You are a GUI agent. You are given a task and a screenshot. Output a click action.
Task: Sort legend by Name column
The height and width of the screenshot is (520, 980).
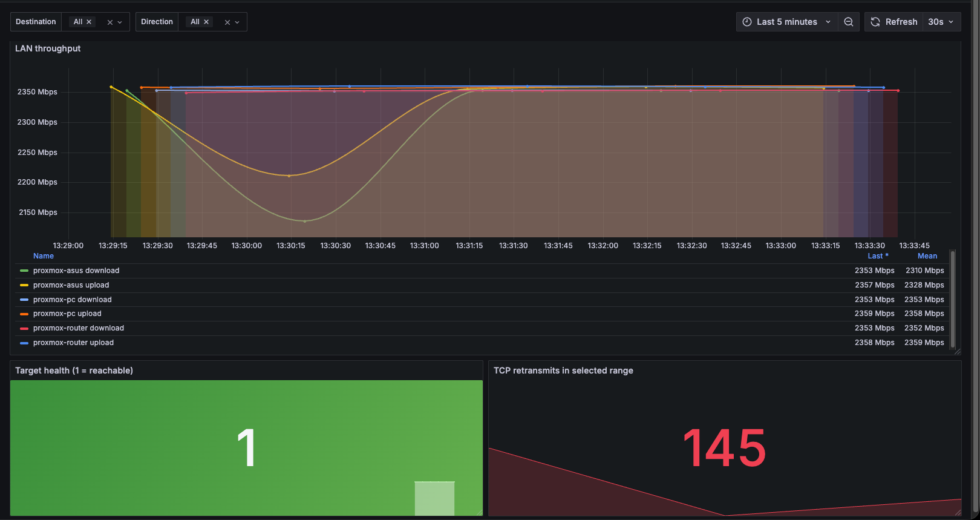(44, 256)
